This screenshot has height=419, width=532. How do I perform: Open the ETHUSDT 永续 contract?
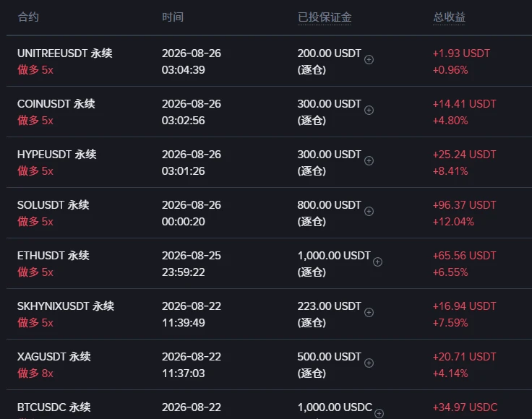[x=53, y=255]
